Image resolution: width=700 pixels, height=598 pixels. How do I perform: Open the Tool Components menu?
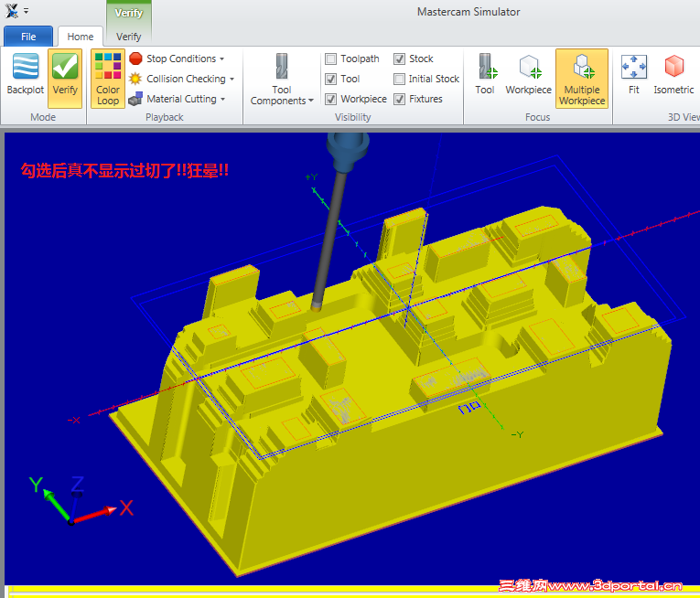(282, 95)
